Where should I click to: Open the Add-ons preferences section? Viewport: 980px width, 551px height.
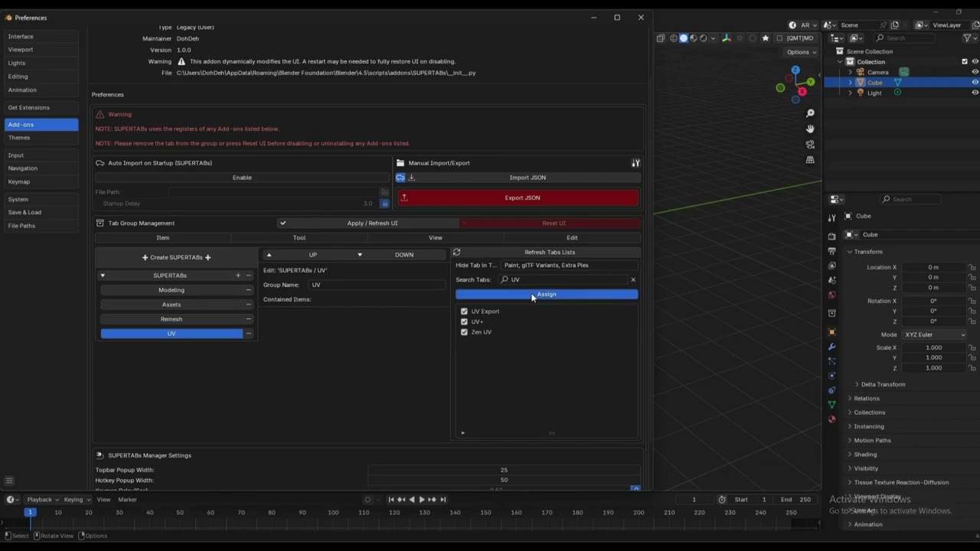pos(41,125)
